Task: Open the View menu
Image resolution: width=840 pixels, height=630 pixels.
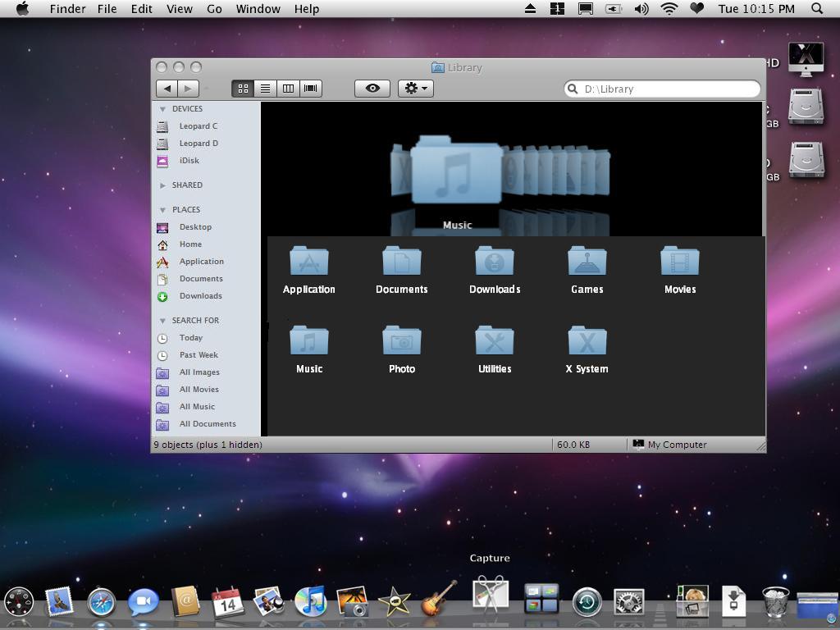Action: [x=180, y=9]
